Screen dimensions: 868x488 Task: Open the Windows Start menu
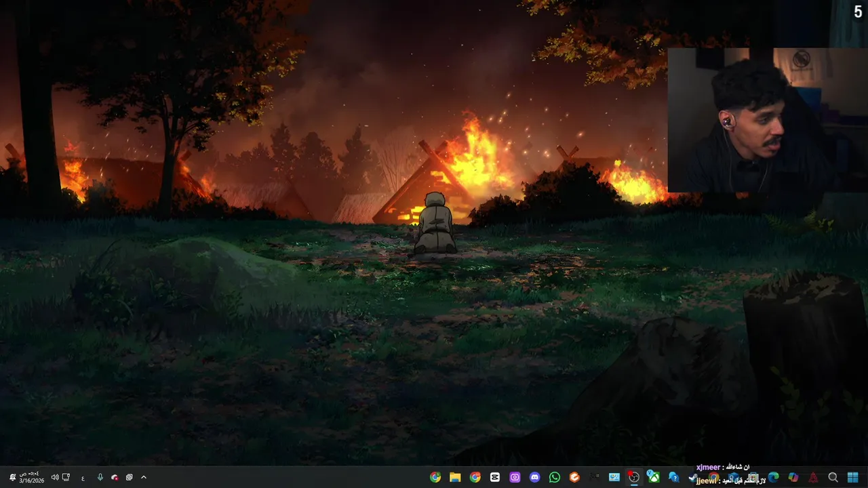853,477
